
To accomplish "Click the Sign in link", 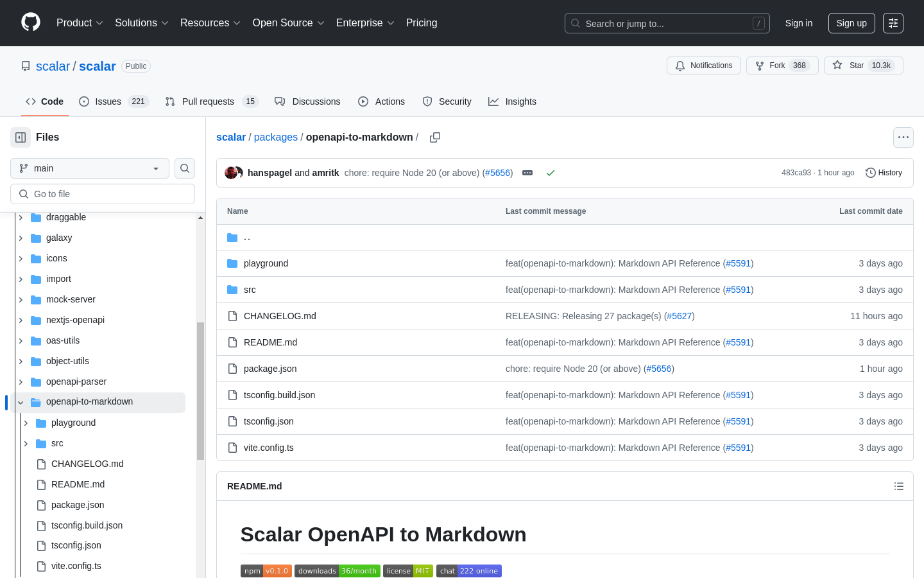I will [799, 23].
